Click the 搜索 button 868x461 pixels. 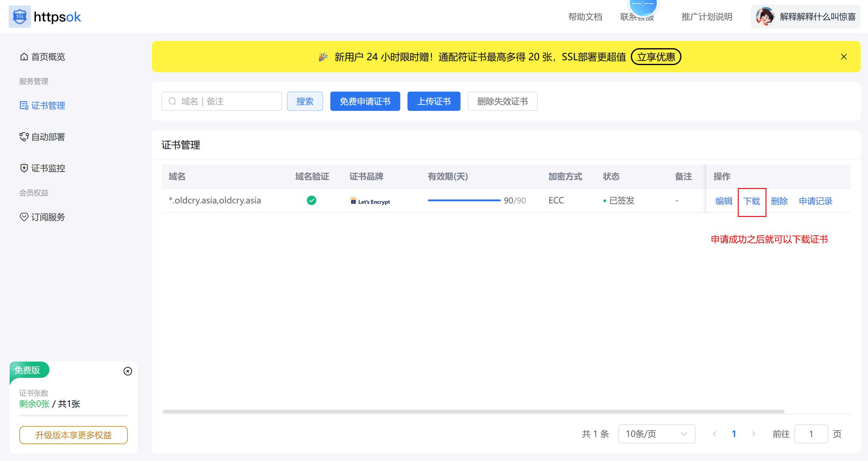tap(305, 101)
